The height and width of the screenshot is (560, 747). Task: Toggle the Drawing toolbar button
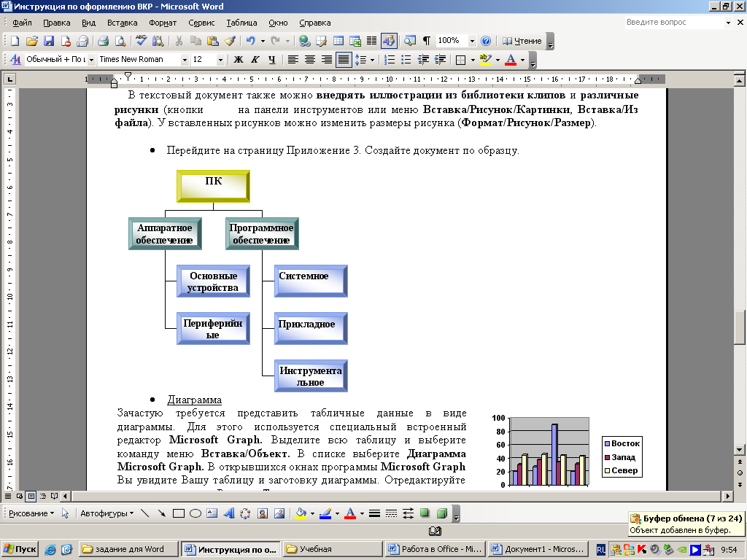tap(389, 41)
